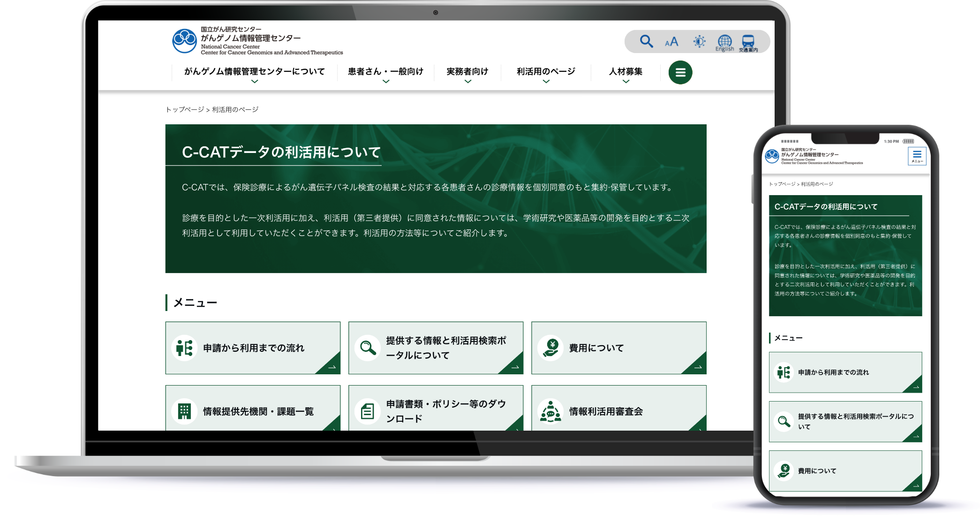The image size is (980, 516).
Task: Open 情報提供先機関・課題一覧 card
Action: [253, 408]
